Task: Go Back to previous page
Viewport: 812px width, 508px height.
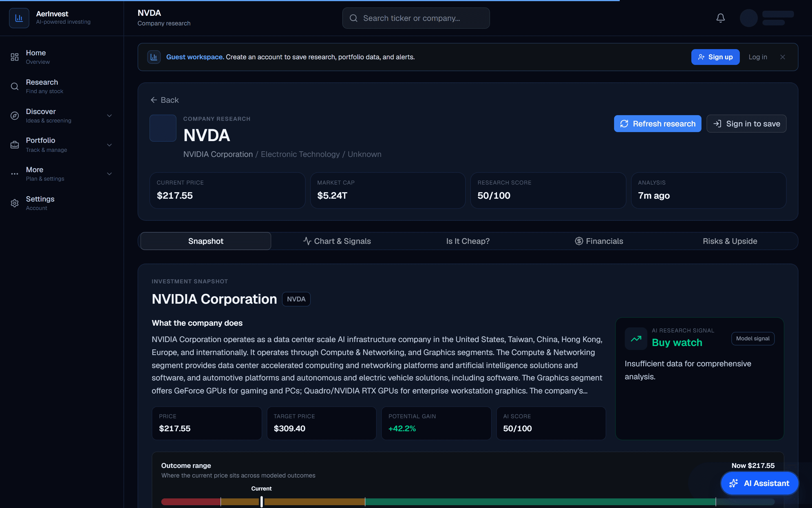Action: [164, 100]
